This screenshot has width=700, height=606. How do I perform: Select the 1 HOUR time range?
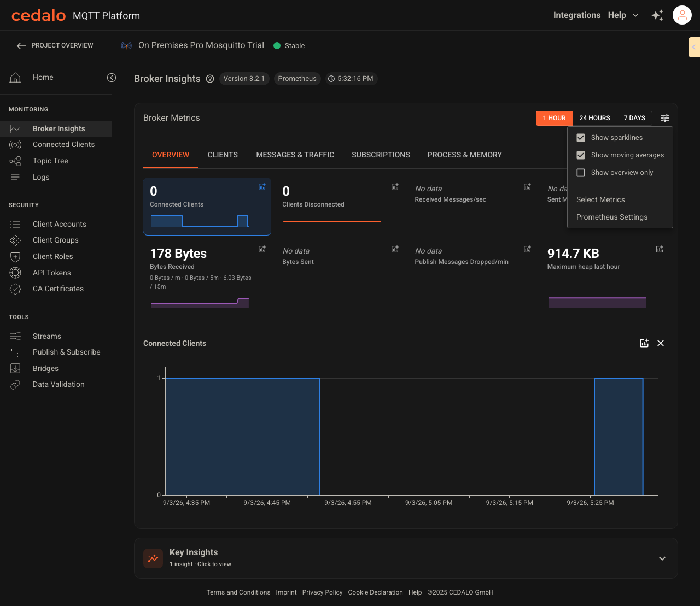coord(555,118)
